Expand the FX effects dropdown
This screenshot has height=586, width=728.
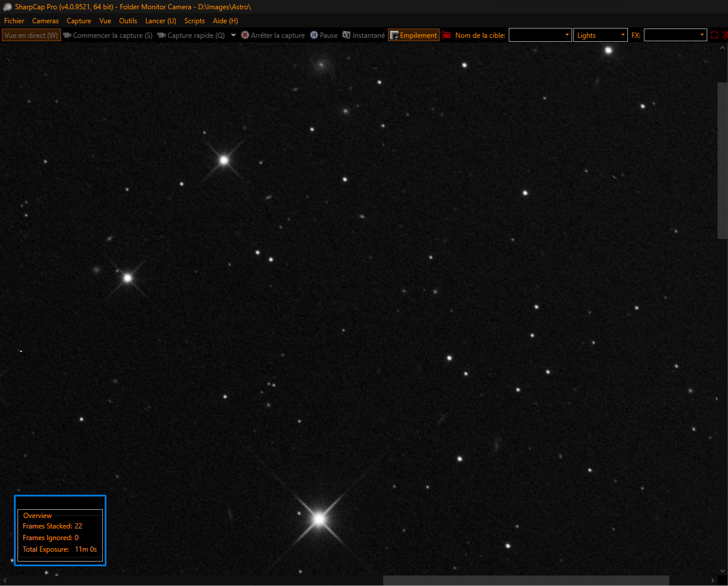pos(675,35)
